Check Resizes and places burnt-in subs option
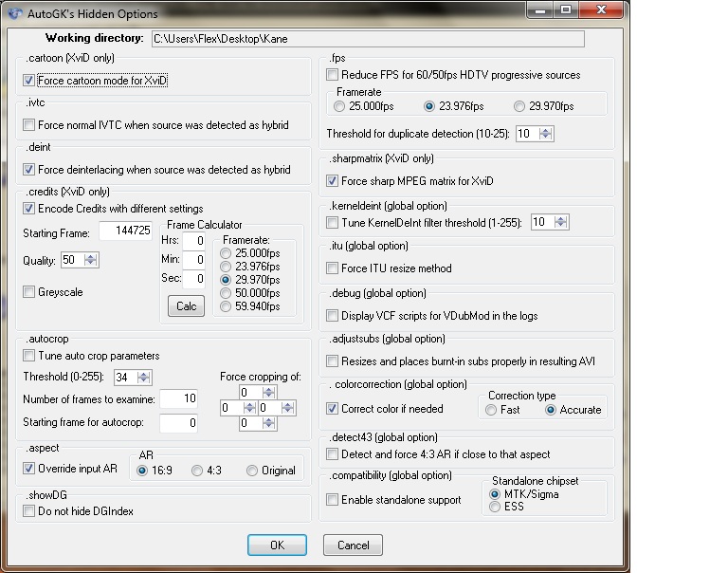This screenshot has width=728, height=573. (x=332, y=361)
